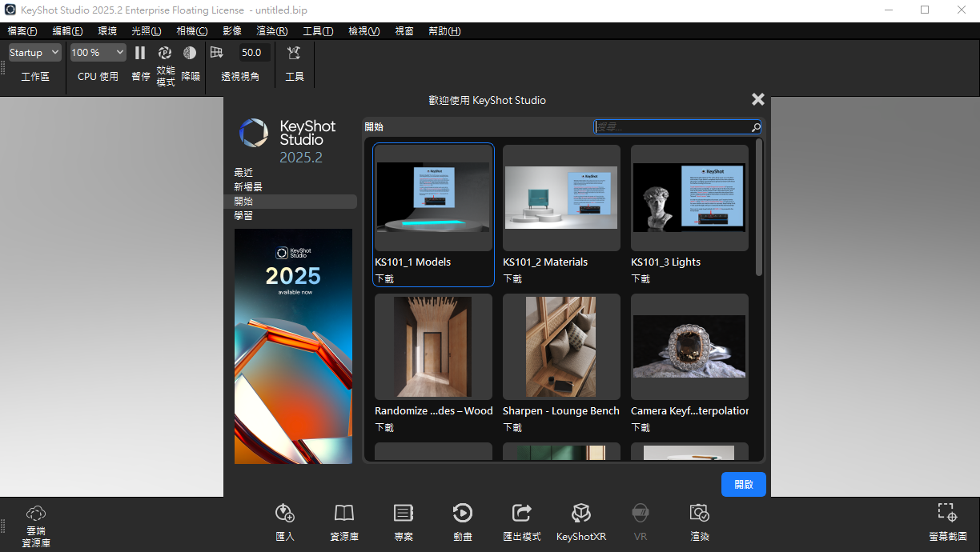The width and height of the screenshot is (980, 552).
Task: Open the 檔案(F) menu
Action: (22, 31)
